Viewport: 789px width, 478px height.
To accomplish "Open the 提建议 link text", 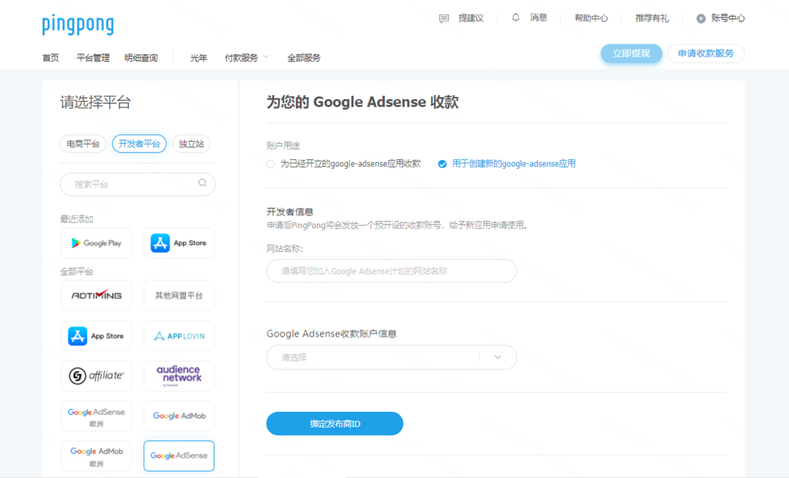I will [471, 18].
